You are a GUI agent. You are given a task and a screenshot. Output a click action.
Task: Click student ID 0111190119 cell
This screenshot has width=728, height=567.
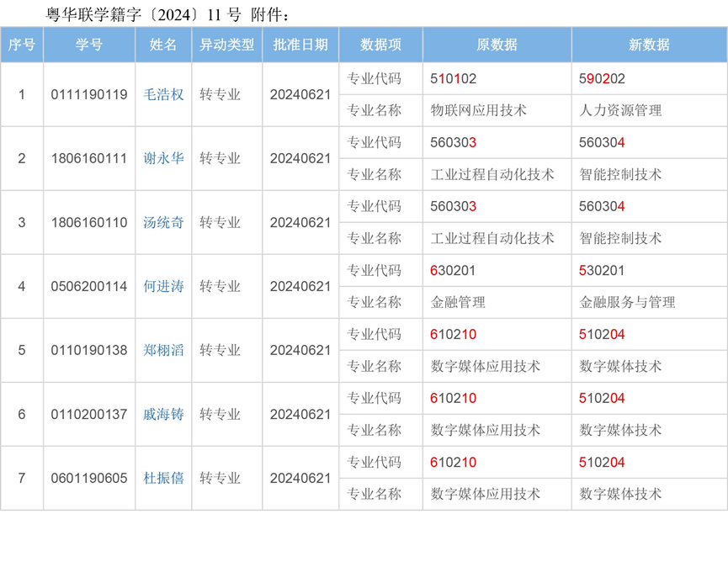click(89, 94)
